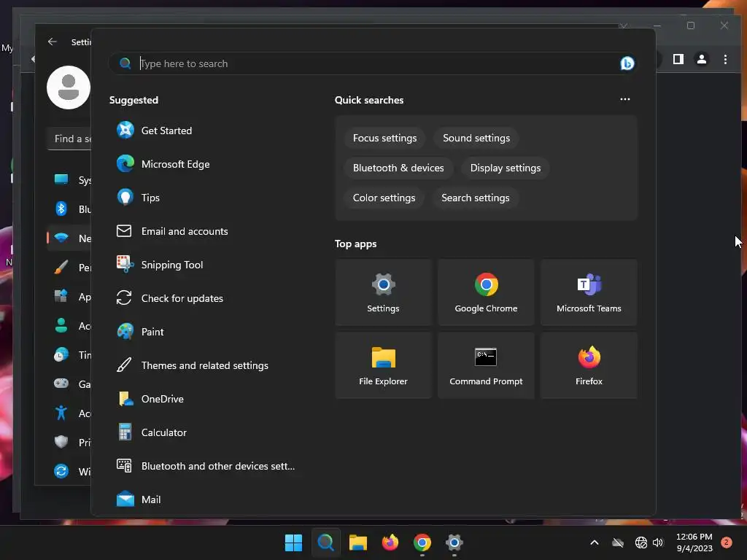Screen dimensions: 747x560
Task: Select Color settings quick search
Action: click(384, 198)
